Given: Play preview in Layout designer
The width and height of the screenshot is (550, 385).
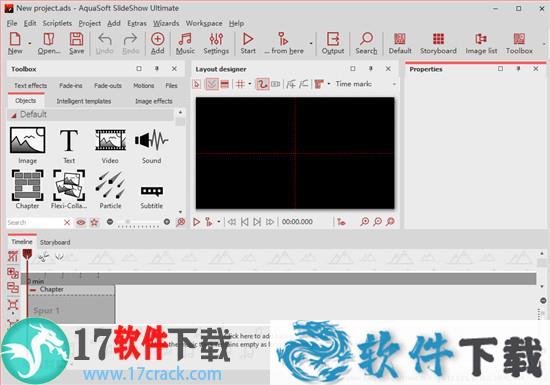Looking at the screenshot, I should coord(196,222).
